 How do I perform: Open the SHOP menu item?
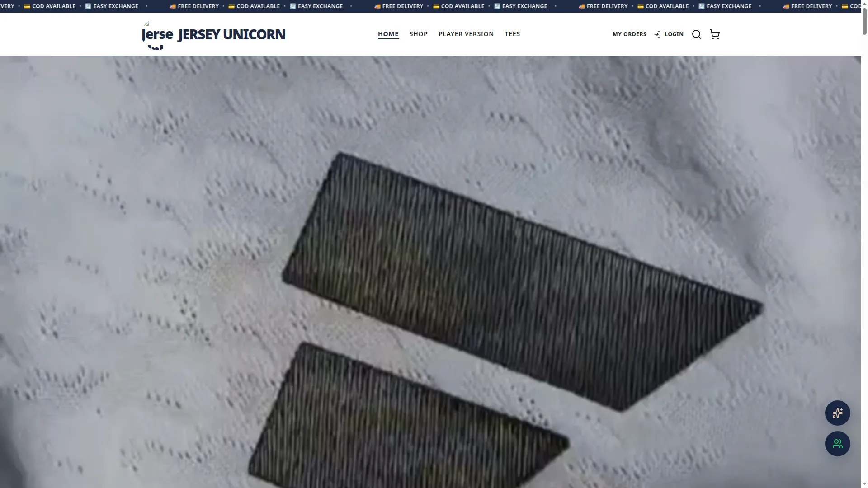tap(418, 34)
